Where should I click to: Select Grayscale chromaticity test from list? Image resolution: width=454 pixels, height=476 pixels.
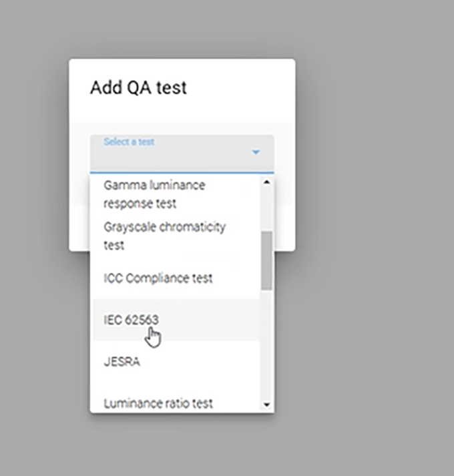[164, 236]
